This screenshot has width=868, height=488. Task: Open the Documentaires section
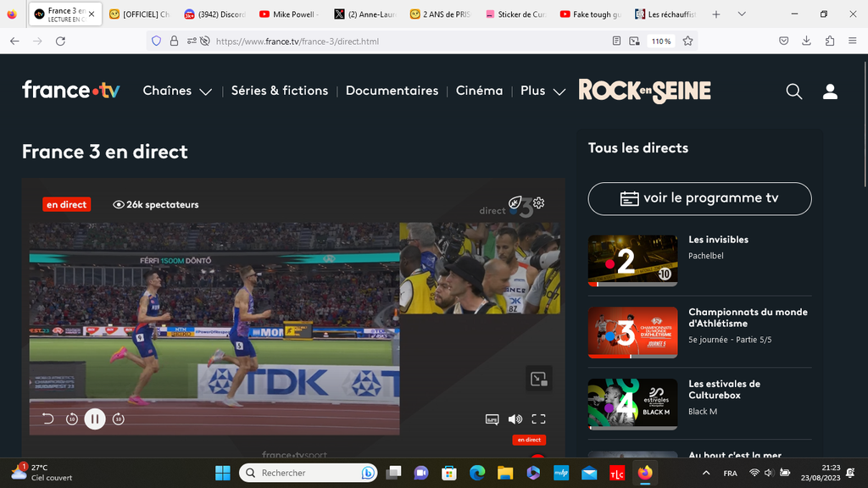point(392,91)
